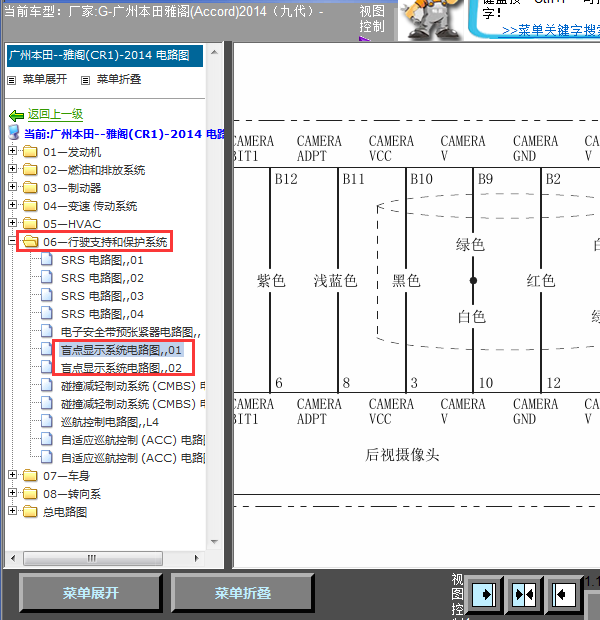Click the large 菜单展开 button at the bottom
Screen dimensions: 600x620
click(91, 593)
